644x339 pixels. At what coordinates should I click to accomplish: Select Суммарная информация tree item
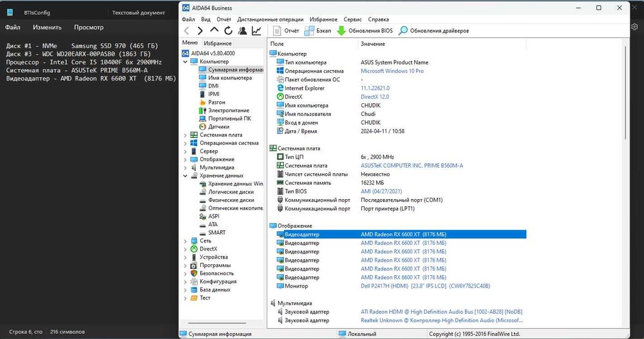point(231,70)
